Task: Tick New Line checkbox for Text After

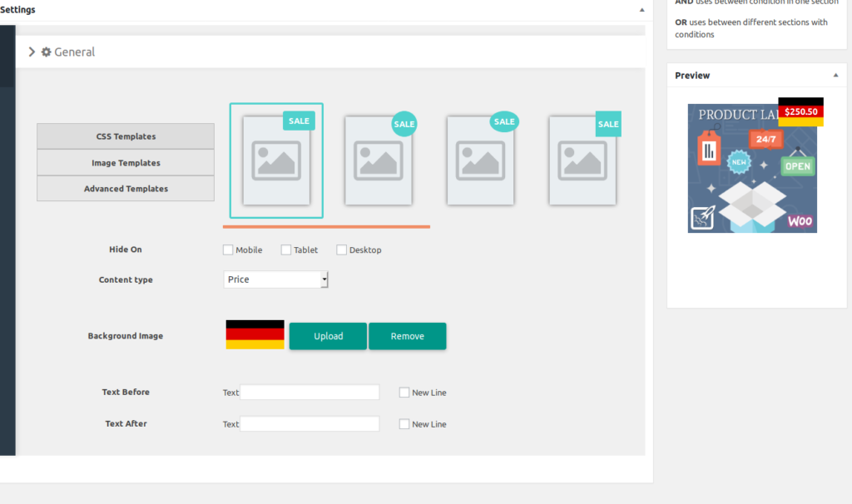Action: 404,424
